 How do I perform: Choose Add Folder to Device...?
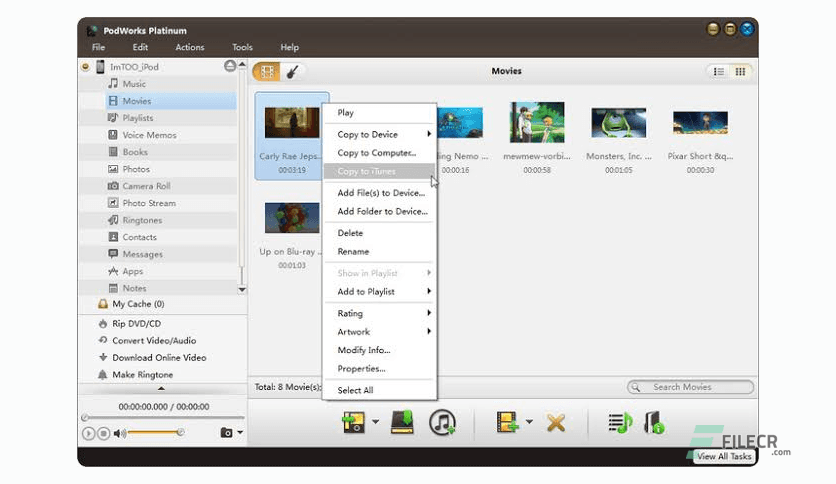(380, 212)
